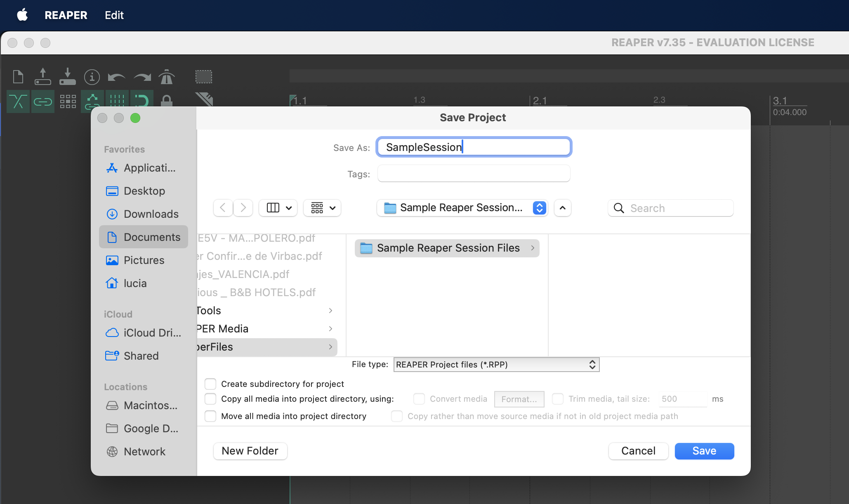This screenshot has width=849, height=504.
Task: Click the New Project toolbar icon
Action: pyautogui.click(x=18, y=77)
